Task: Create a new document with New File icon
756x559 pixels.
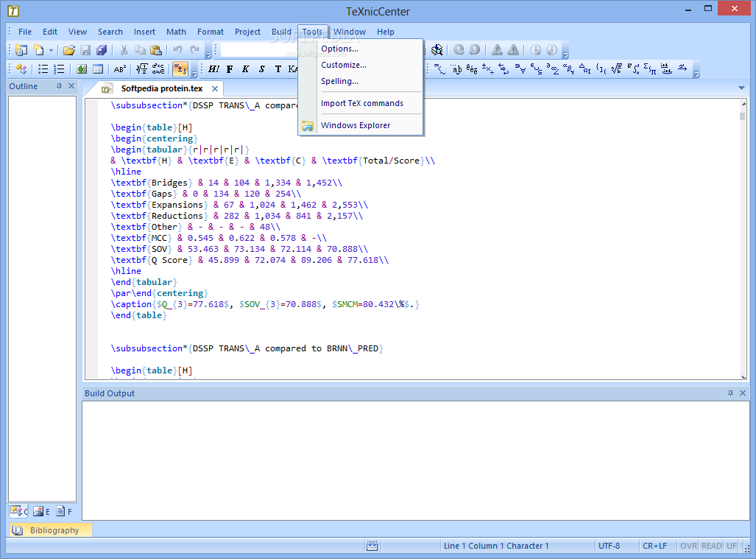Action: click(x=38, y=49)
